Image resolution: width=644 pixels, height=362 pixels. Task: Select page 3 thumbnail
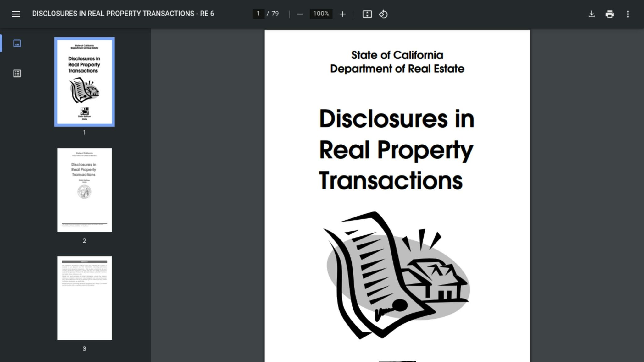pos(84,298)
